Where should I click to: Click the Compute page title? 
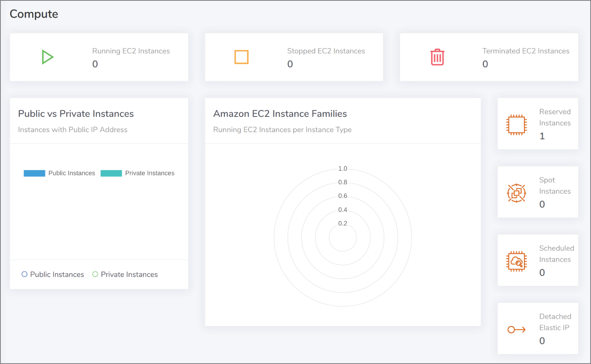click(34, 14)
